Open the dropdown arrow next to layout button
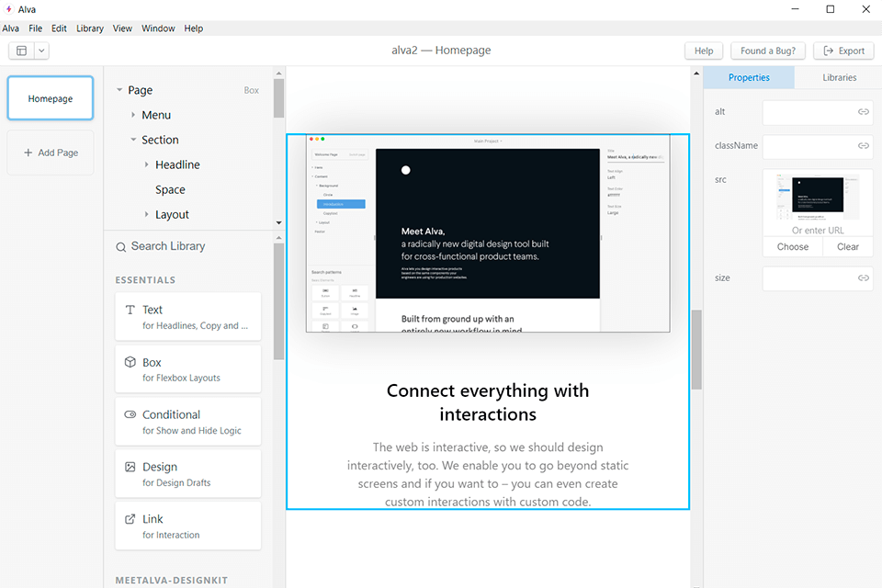This screenshot has height=588, width=882. point(40,51)
